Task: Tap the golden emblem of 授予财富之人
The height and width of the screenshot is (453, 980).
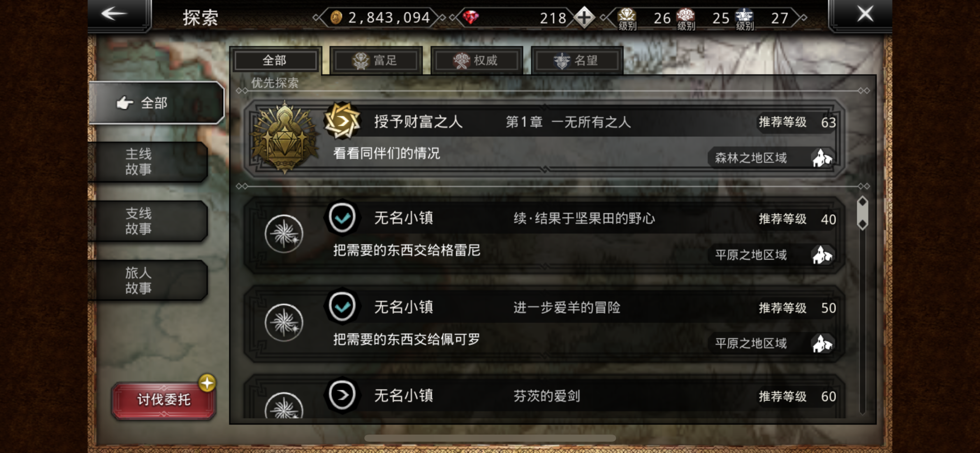Action: click(284, 138)
